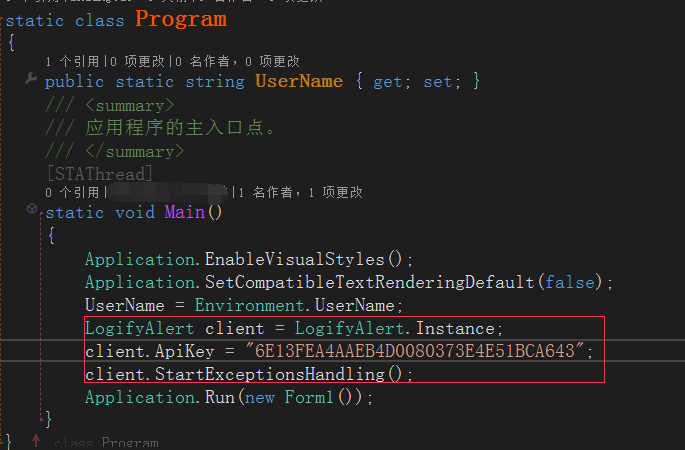Click Form1 in the Application.Run line
Screen dimensions: 685x450
pos(331,398)
